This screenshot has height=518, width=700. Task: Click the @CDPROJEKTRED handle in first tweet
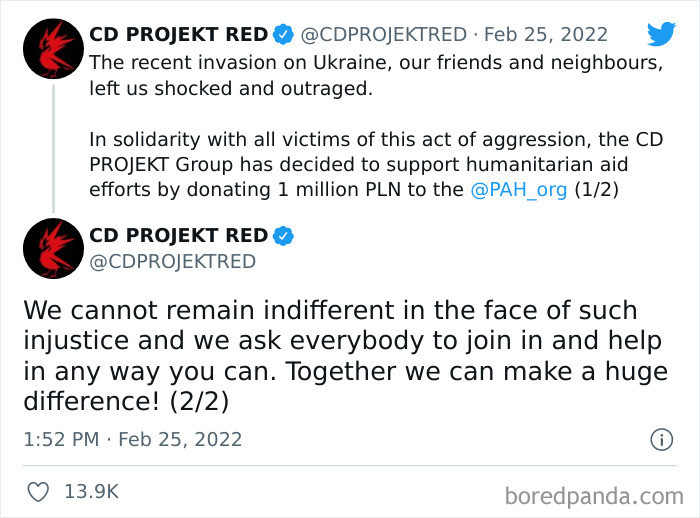coord(383,35)
